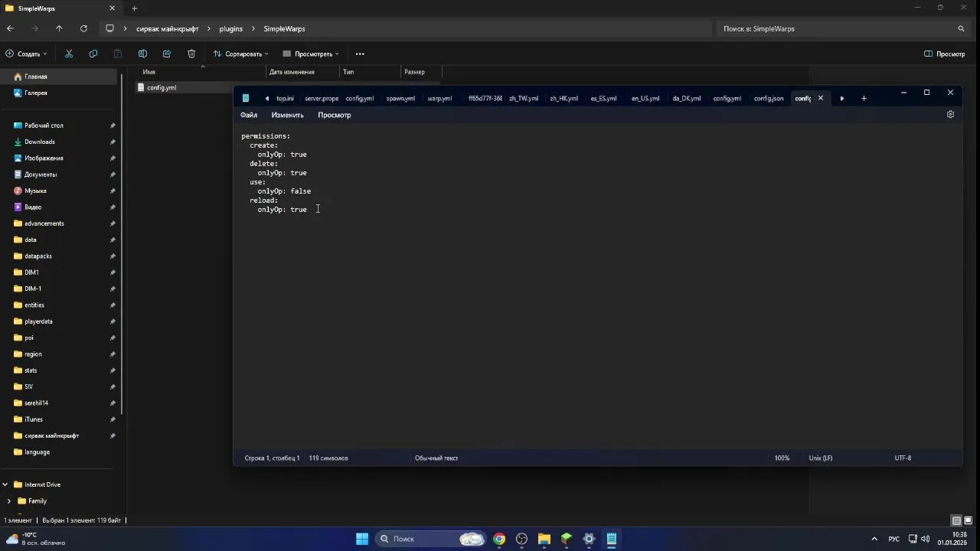Go back in Explorer navigation
Image resolution: width=980 pixels, height=551 pixels.
pyautogui.click(x=10, y=28)
